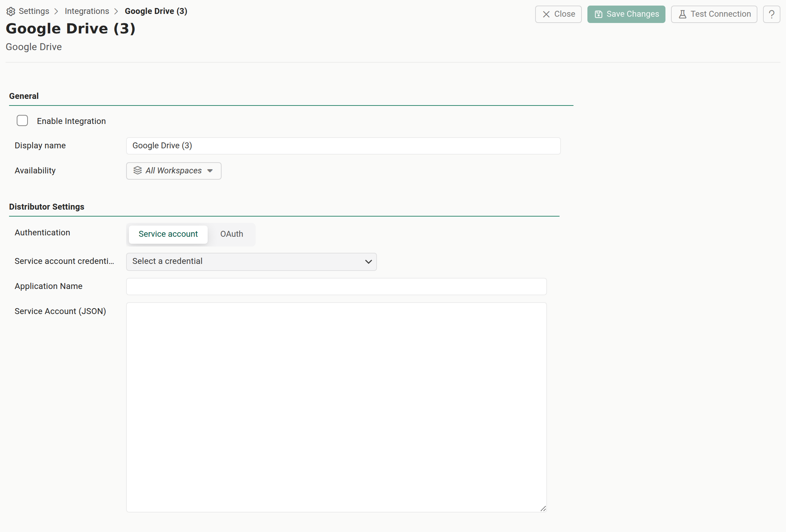Screen dimensions: 786x532
Task: Click the Settings gear icon in breadcrumb
Action: coord(11,11)
